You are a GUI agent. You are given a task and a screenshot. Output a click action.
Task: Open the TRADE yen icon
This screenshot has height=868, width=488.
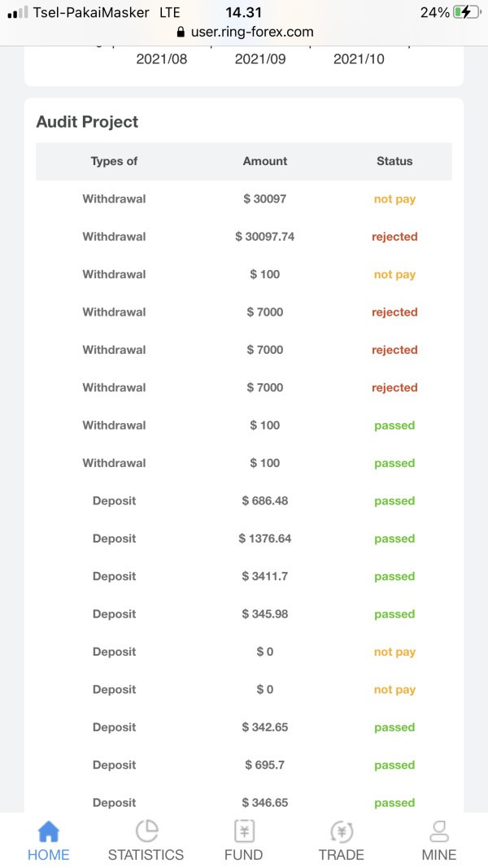click(342, 831)
